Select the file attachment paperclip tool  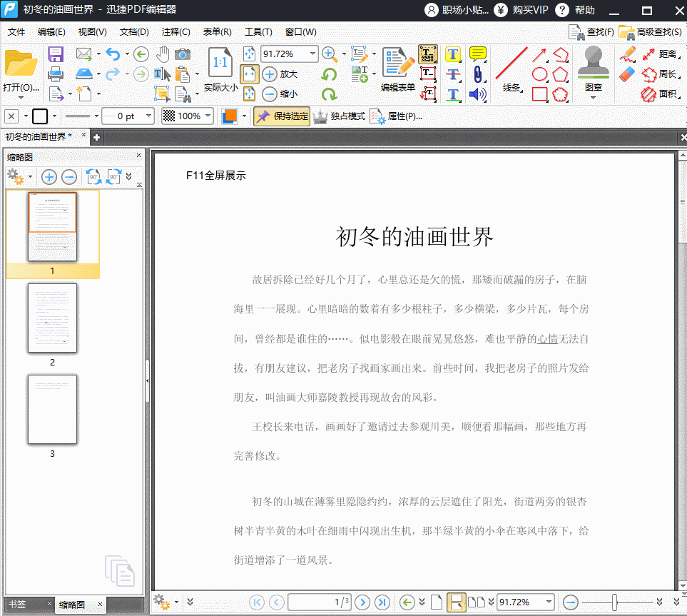[477, 74]
